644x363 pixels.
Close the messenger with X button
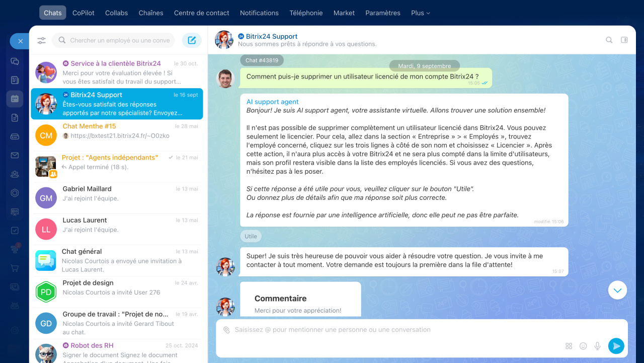tap(20, 41)
